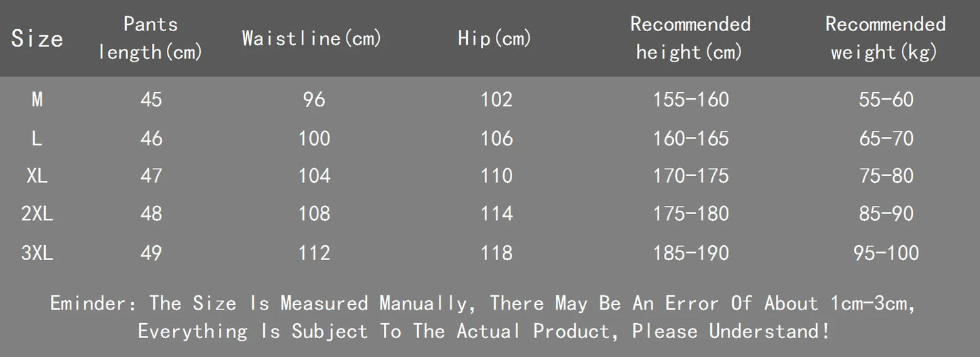Click the Recommended weight(kg) header

click(x=884, y=38)
